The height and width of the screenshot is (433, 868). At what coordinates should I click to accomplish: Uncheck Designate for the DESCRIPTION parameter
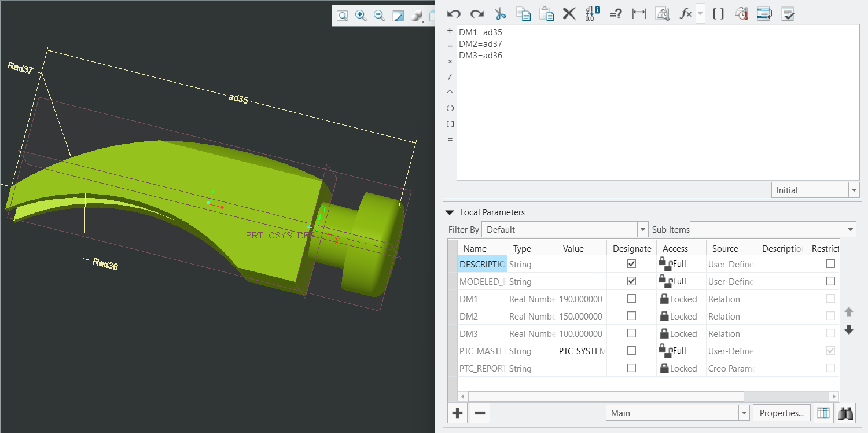(631, 264)
